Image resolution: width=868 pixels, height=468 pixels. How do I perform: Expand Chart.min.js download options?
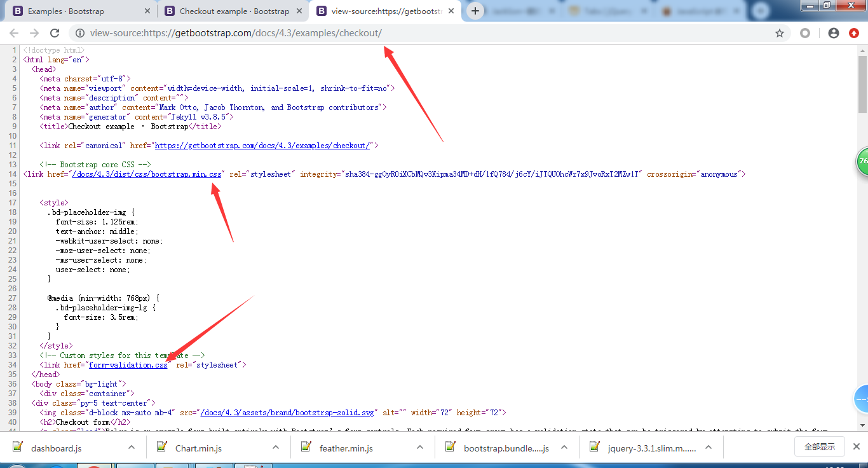(276, 447)
